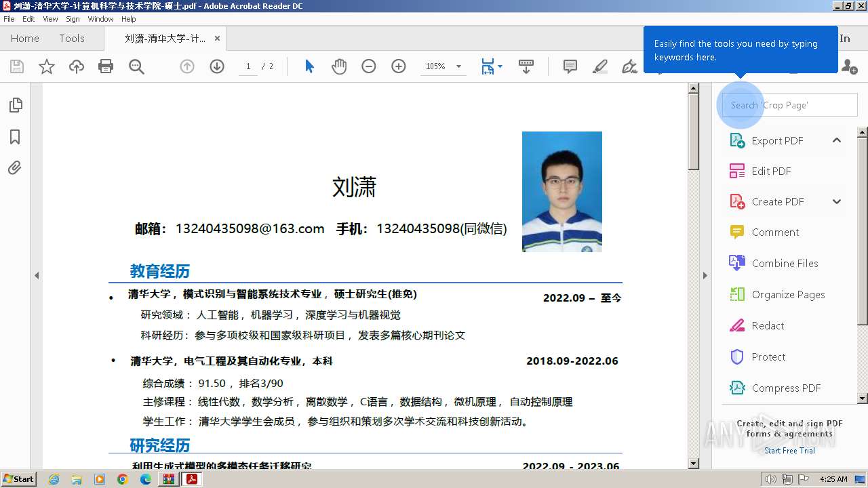Launch Internet Explorer from taskbar

pyautogui.click(x=54, y=479)
